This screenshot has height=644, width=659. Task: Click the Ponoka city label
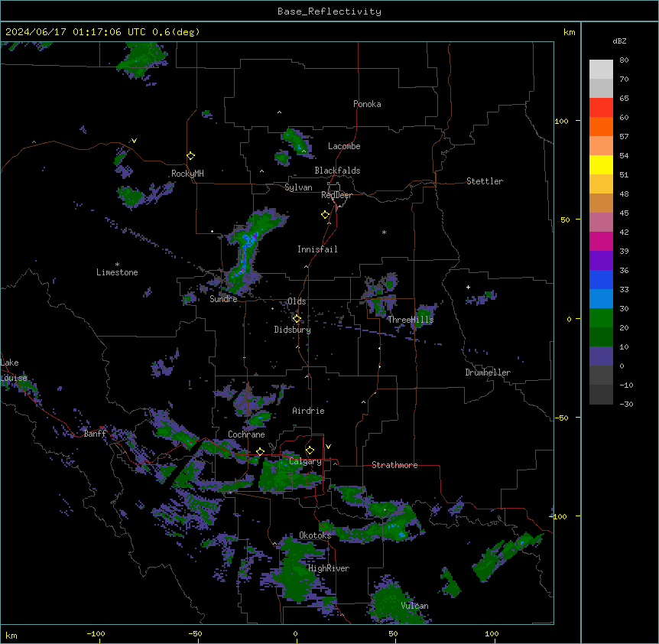tap(367, 104)
